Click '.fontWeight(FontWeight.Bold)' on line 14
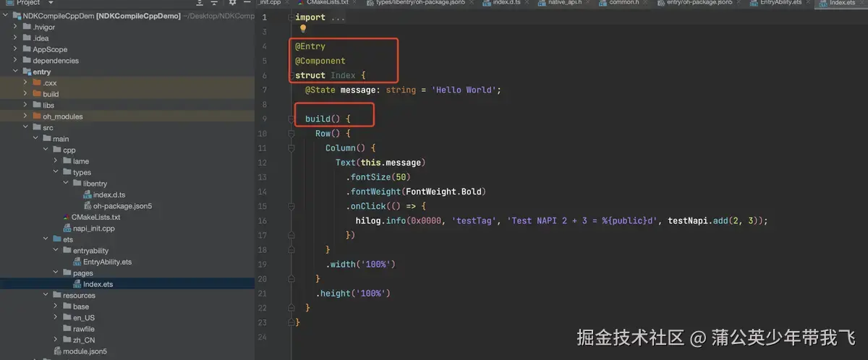868x360 pixels. (416, 192)
